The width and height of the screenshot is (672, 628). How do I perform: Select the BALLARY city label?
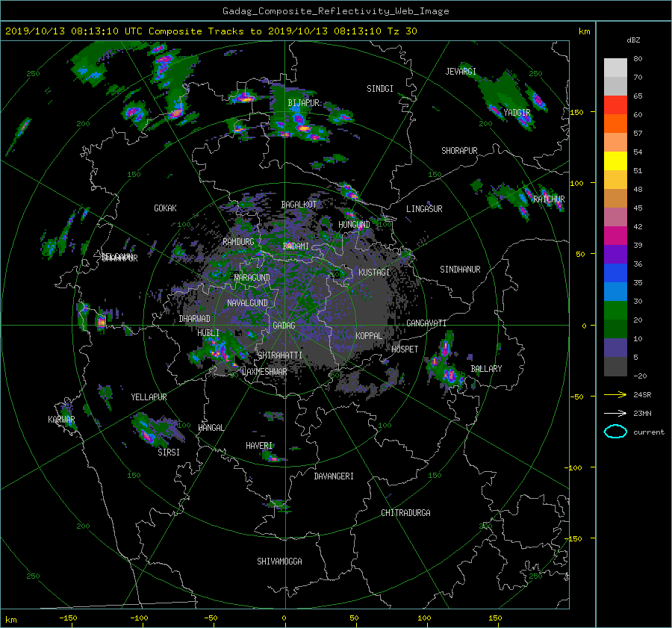(486, 369)
